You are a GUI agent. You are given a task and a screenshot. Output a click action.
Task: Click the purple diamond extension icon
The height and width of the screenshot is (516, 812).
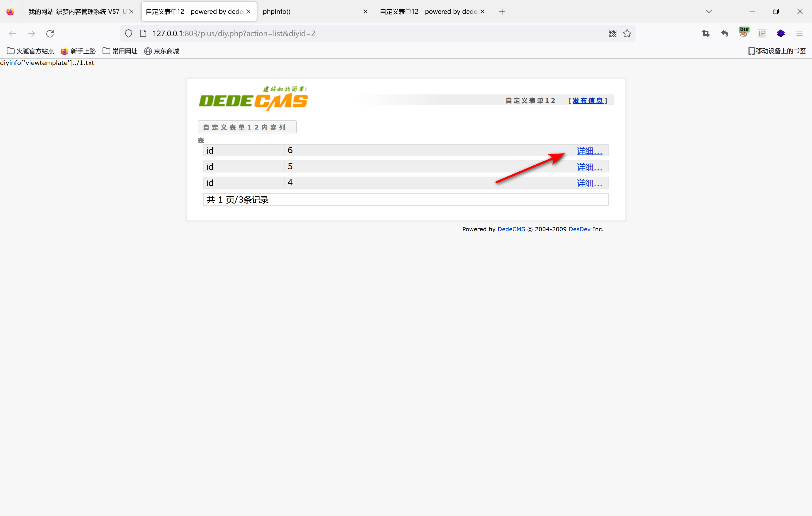pyautogui.click(x=780, y=33)
